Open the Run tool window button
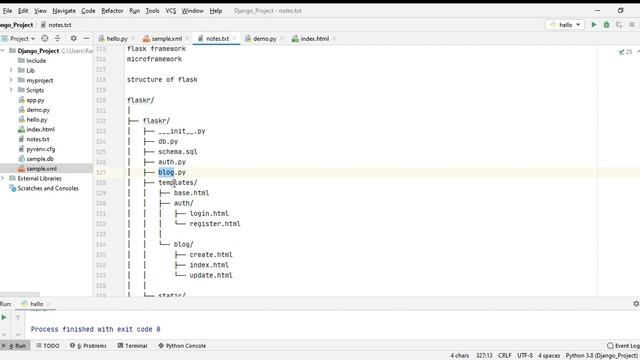This screenshot has height=360, width=640. pos(15,346)
